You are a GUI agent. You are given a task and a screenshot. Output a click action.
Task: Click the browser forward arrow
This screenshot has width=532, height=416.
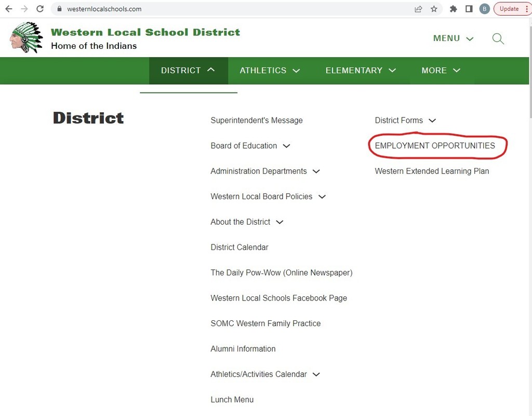24,9
